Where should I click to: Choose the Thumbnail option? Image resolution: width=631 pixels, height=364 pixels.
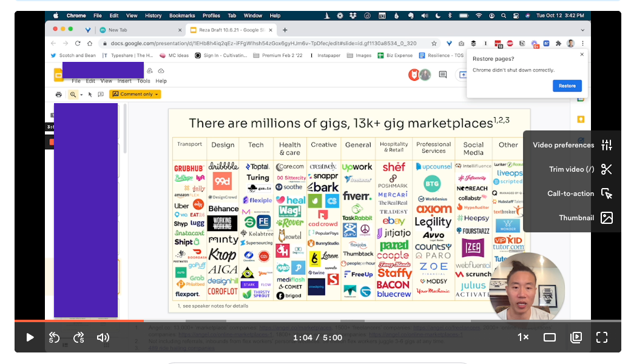click(x=585, y=218)
